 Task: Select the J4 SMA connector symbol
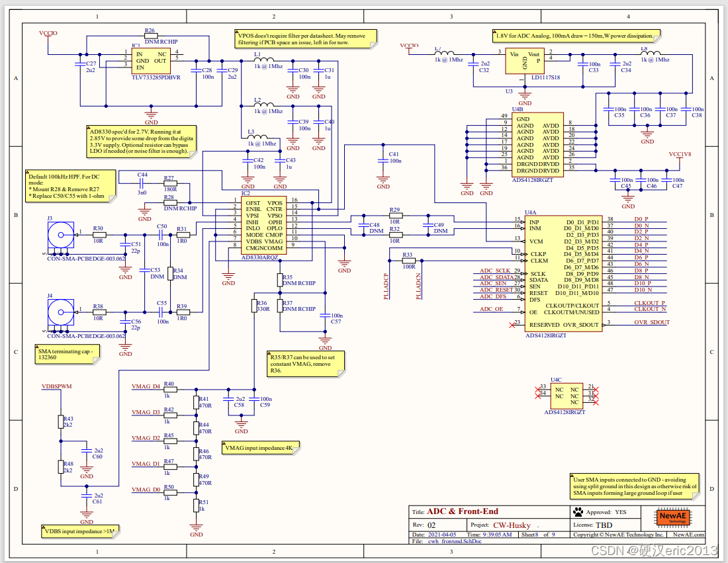pyautogui.click(x=61, y=312)
